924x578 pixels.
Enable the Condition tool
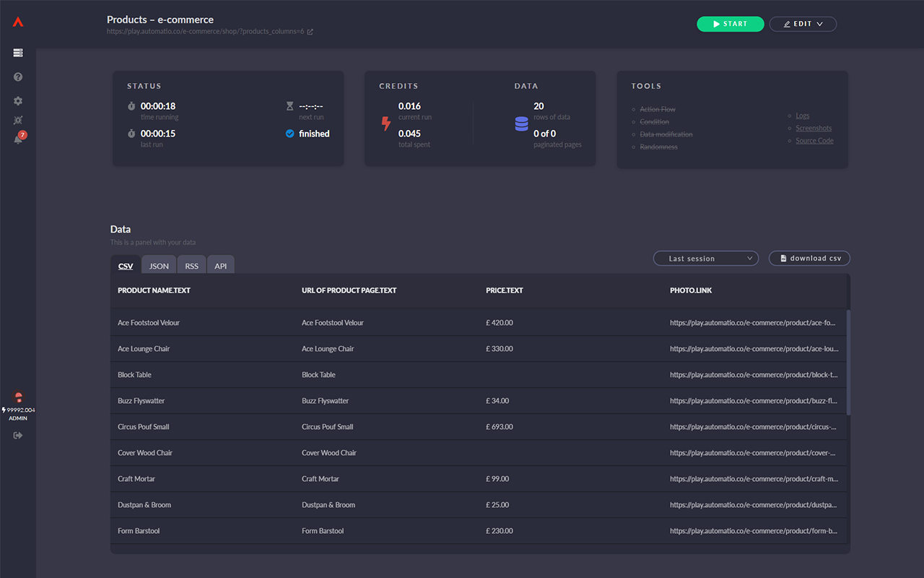(653, 122)
